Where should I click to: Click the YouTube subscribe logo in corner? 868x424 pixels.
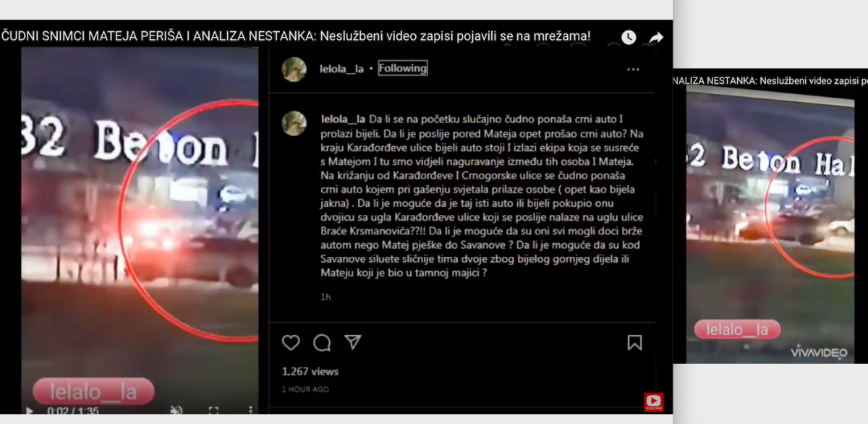click(x=654, y=402)
